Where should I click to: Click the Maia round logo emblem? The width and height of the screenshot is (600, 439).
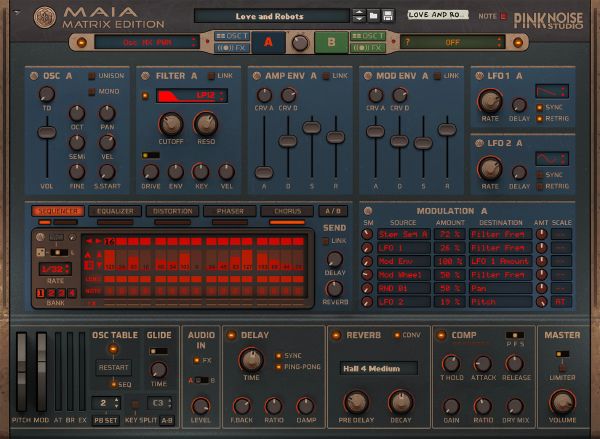44,17
